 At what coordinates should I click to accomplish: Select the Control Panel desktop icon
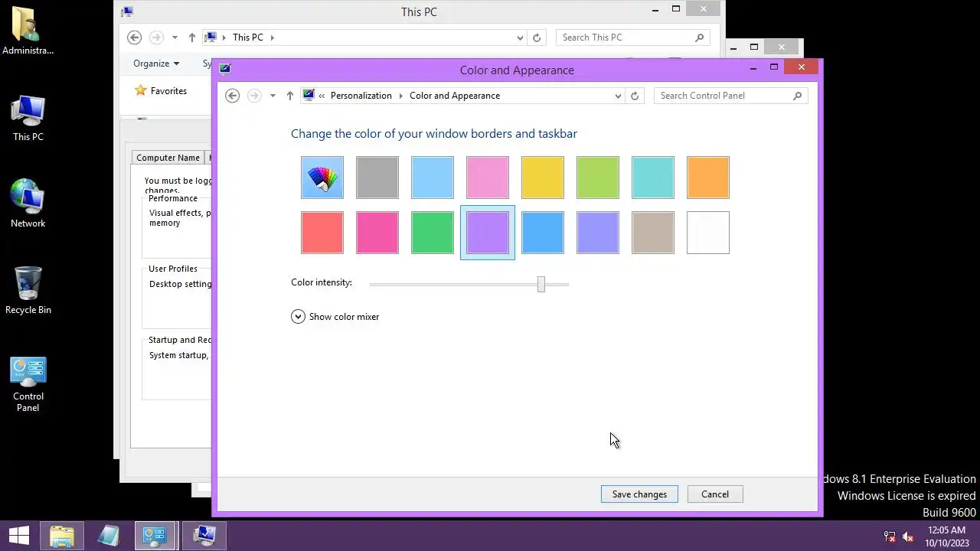click(x=28, y=384)
